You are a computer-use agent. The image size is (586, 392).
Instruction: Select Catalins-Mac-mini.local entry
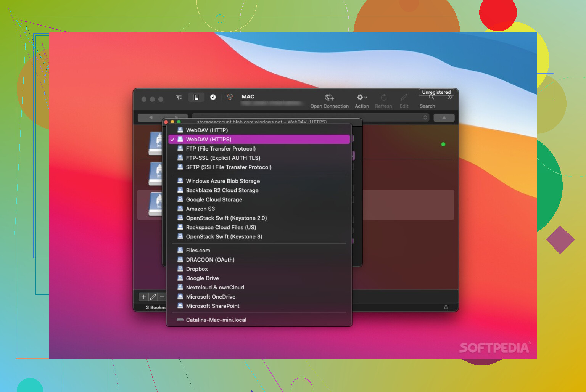pyautogui.click(x=216, y=320)
